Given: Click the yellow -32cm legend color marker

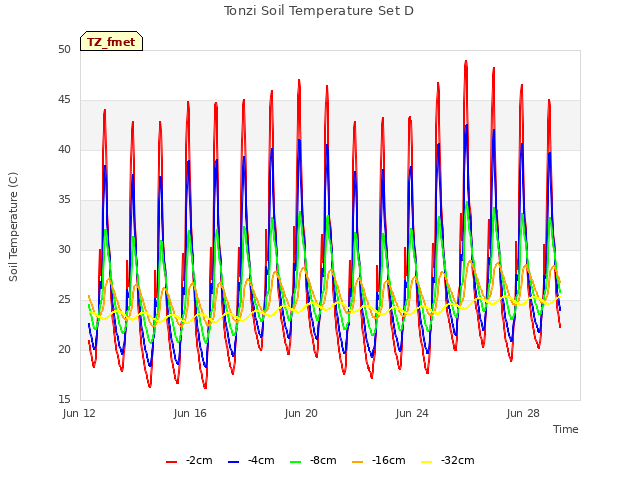Looking at the screenshot, I should point(427,462).
